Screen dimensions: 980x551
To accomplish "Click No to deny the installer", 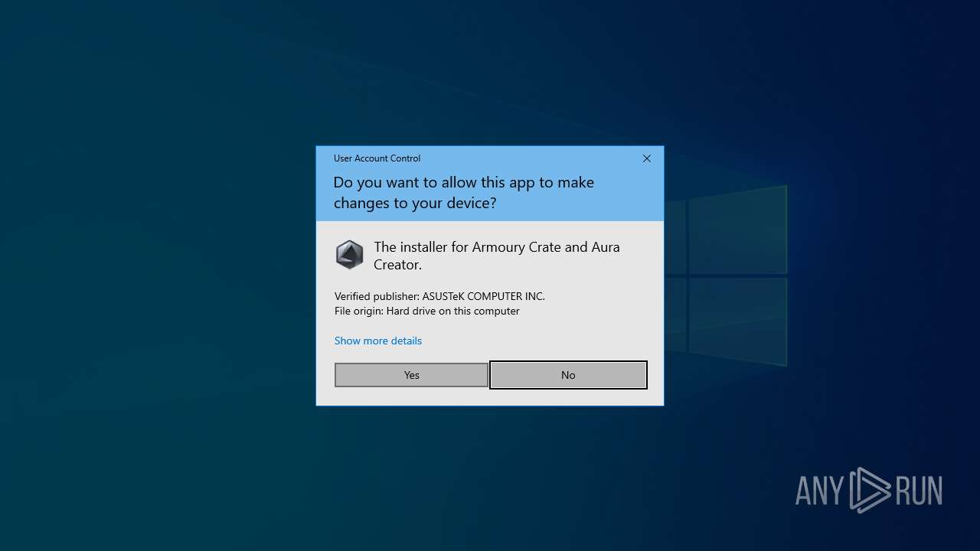I will pos(568,375).
